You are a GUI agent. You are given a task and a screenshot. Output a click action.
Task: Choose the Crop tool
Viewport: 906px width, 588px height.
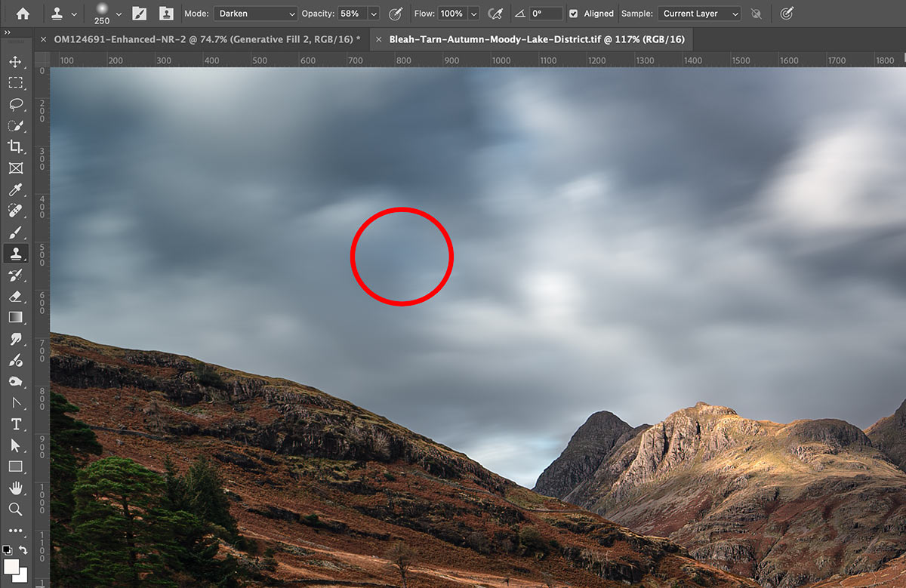point(15,146)
